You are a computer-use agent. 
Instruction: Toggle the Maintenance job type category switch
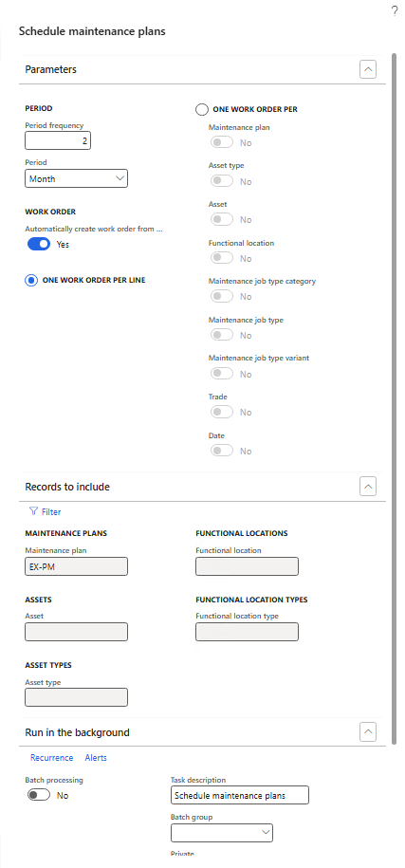pos(222,297)
